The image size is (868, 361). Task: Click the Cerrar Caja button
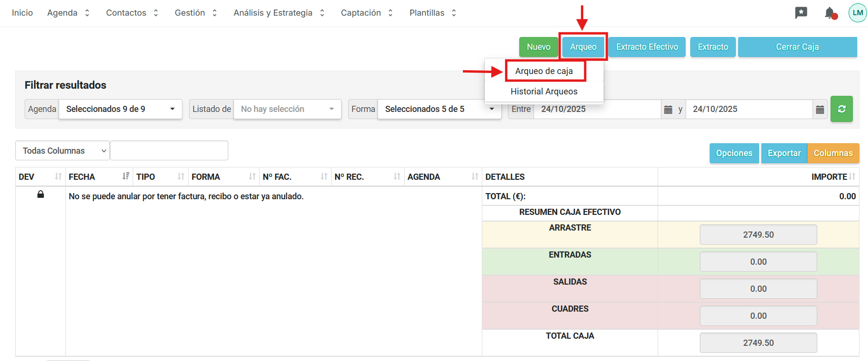[797, 47]
